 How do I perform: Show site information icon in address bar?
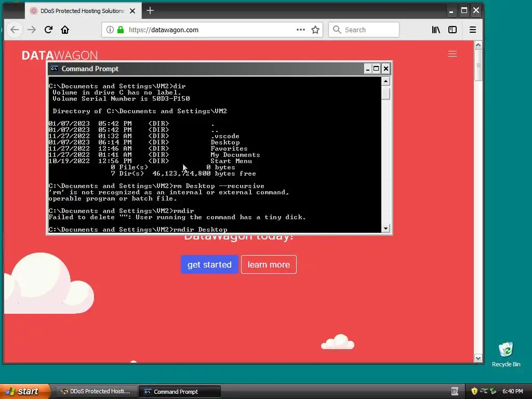point(110,30)
